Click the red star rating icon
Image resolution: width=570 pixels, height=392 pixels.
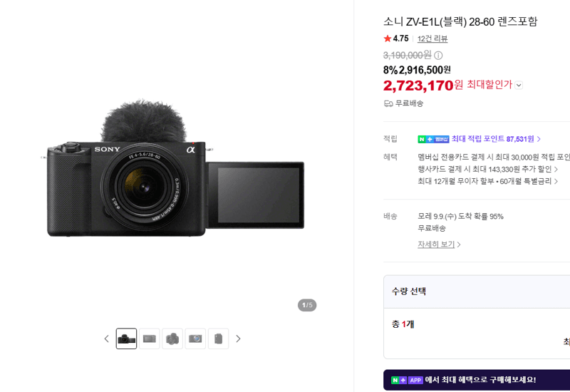pos(388,38)
